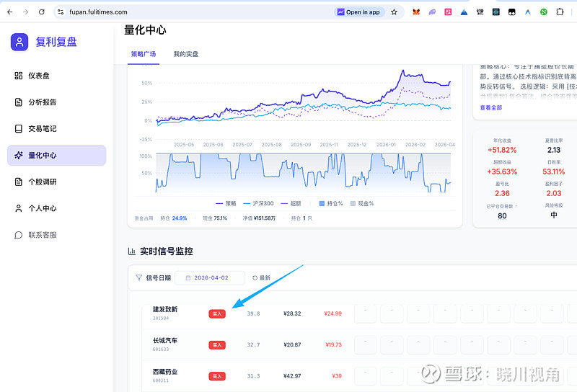Open 交易笔记 in sidebar
This screenshot has height=392, width=577.
click(57, 129)
